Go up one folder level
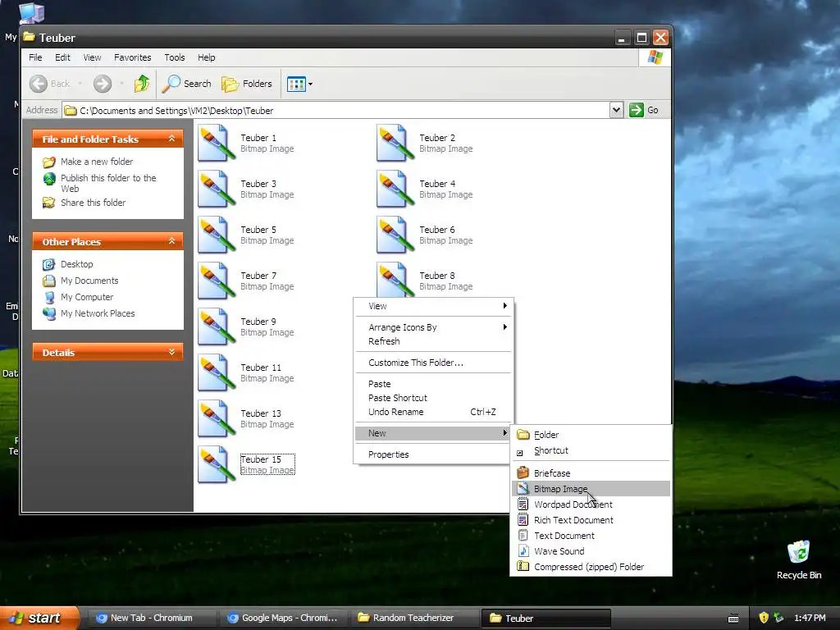 click(x=142, y=84)
